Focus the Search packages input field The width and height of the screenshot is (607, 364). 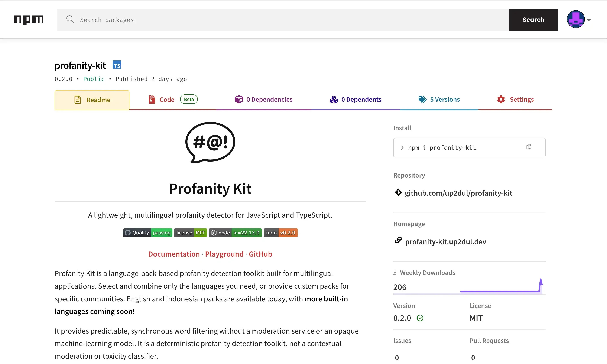(283, 20)
